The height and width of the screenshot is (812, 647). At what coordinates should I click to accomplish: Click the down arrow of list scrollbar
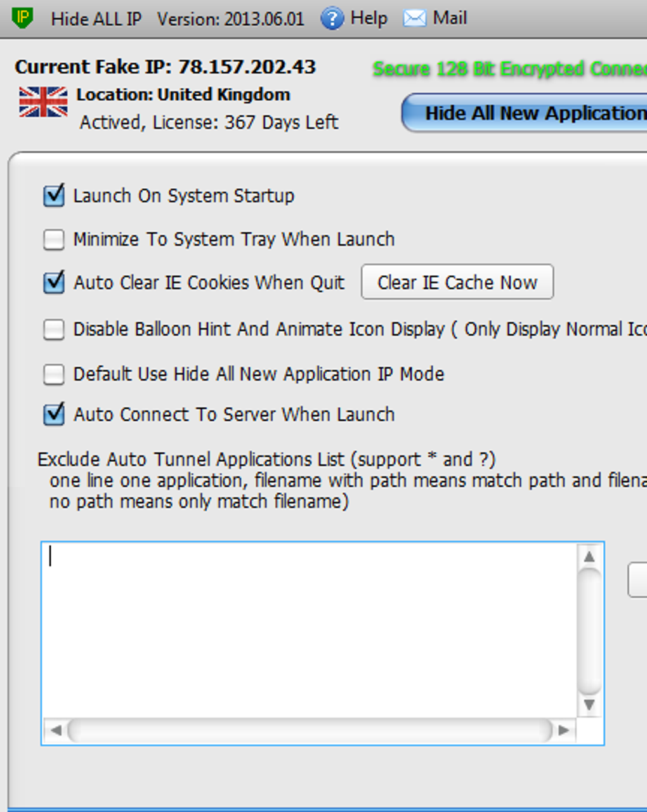589,705
